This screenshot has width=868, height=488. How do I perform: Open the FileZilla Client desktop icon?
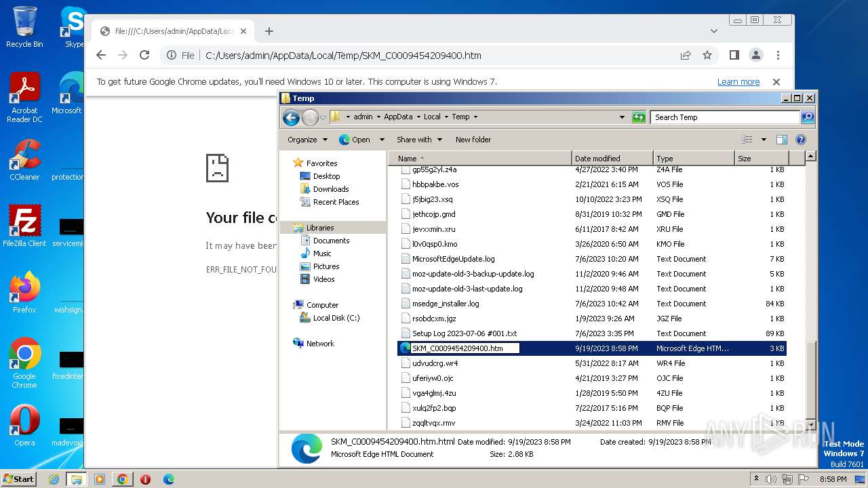[24, 226]
